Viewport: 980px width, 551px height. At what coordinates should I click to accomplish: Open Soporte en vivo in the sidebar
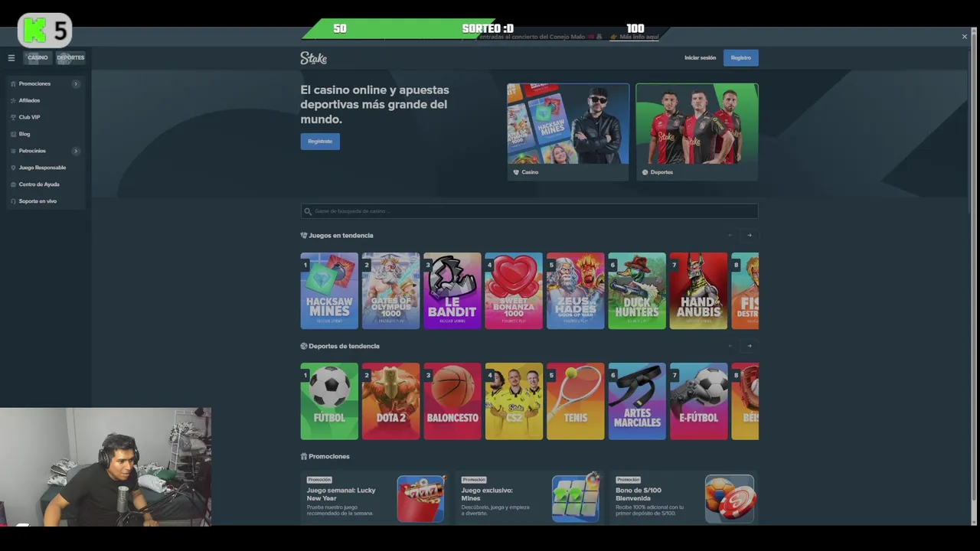tap(38, 201)
